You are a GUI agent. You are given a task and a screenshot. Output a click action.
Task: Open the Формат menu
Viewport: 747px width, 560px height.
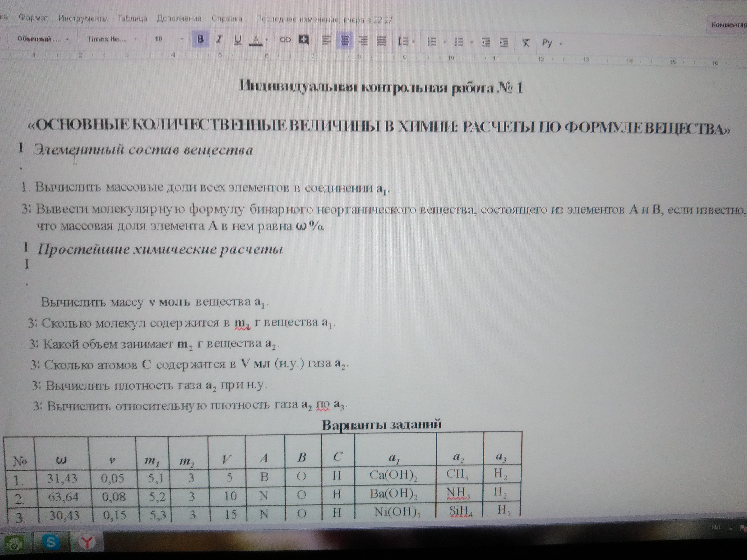point(33,18)
